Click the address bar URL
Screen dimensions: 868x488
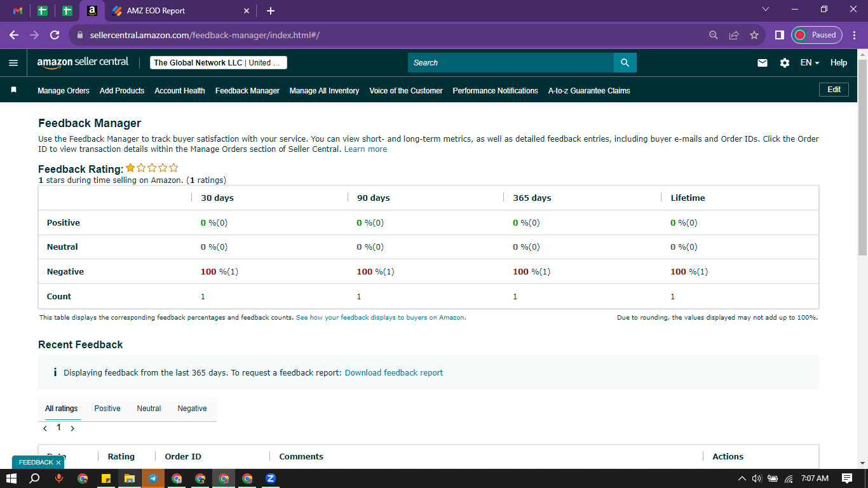tap(205, 35)
